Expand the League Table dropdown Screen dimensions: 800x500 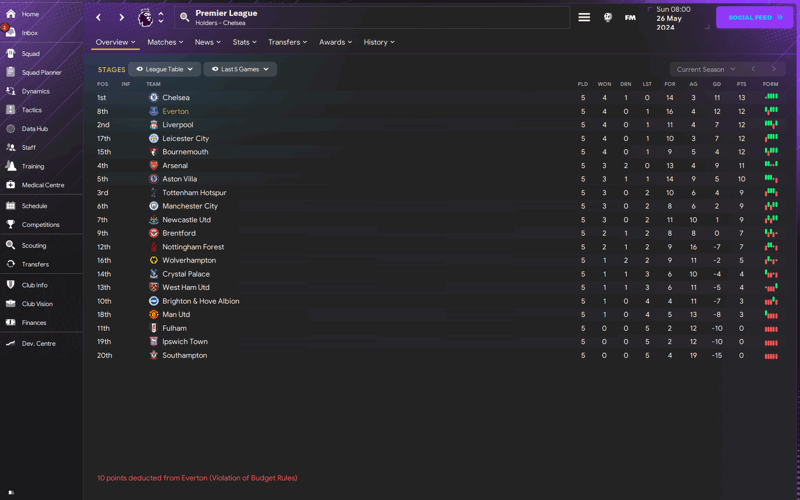tap(165, 69)
